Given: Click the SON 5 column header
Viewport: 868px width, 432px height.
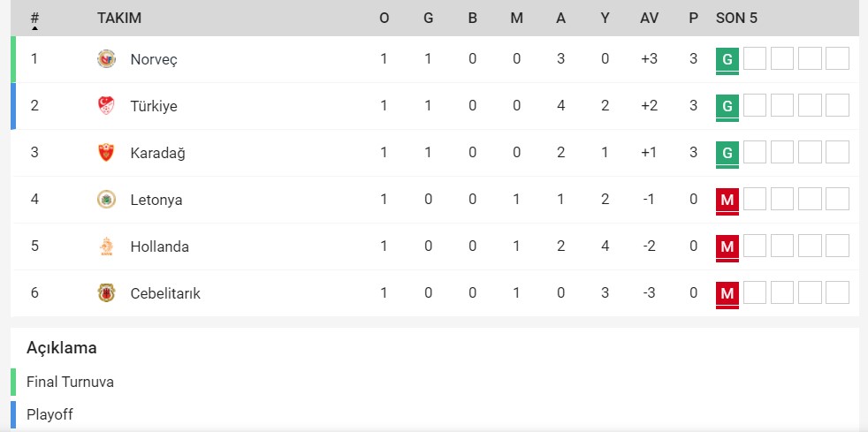Looking at the screenshot, I should (736, 18).
